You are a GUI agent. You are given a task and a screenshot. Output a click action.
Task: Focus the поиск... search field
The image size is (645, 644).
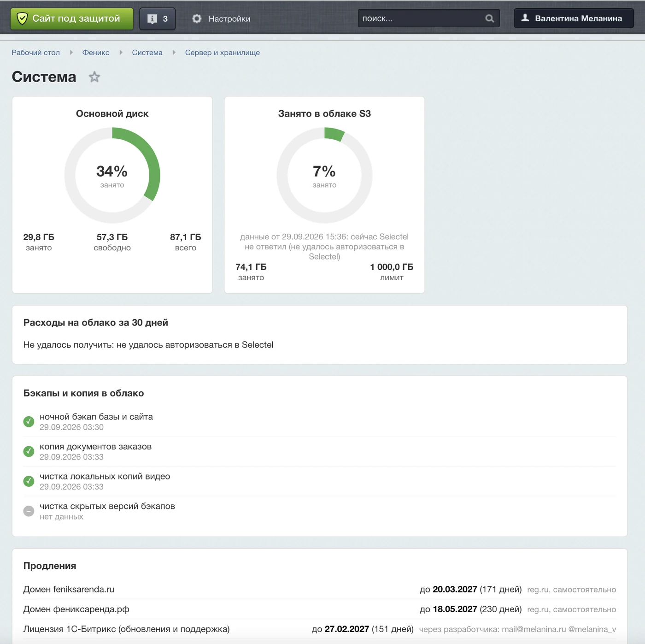429,18
